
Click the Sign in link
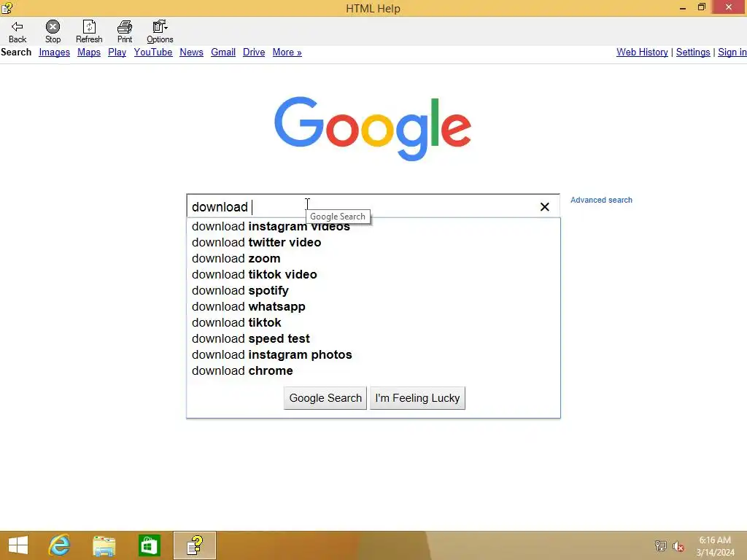[732, 52]
